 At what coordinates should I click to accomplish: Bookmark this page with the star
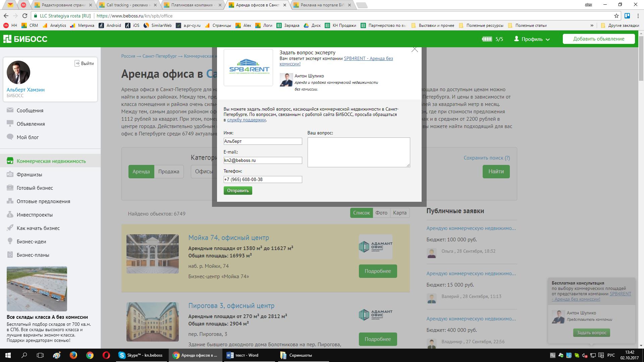coord(616,16)
